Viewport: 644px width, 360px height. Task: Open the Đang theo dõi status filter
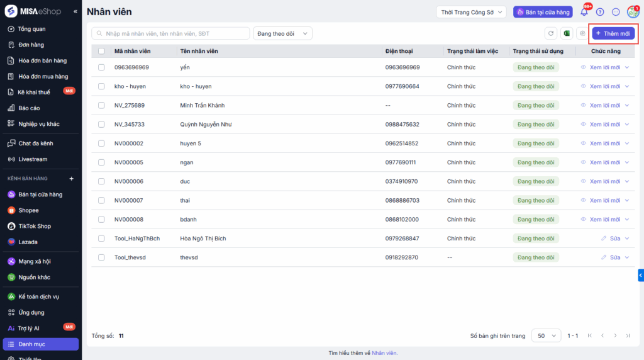click(x=282, y=33)
